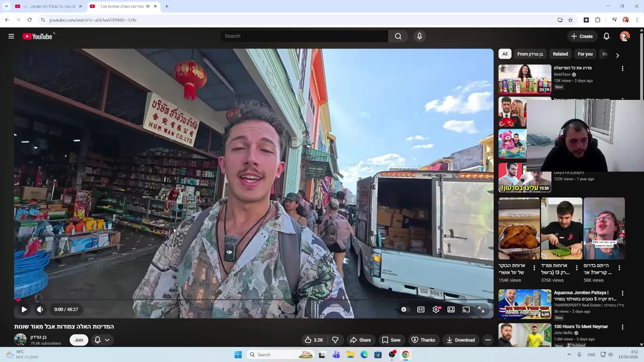Install app icon in the address bar

560,20
